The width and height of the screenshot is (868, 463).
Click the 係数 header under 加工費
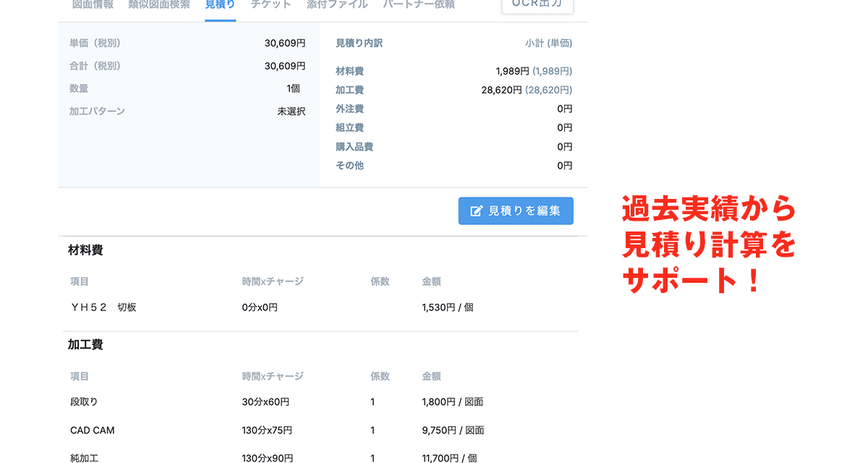point(380,376)
